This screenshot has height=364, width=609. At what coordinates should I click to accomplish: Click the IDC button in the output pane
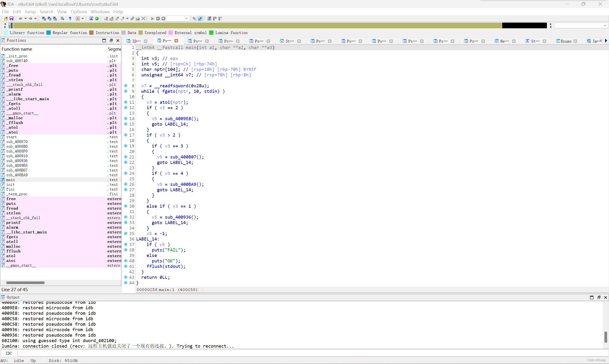point(9,353)
